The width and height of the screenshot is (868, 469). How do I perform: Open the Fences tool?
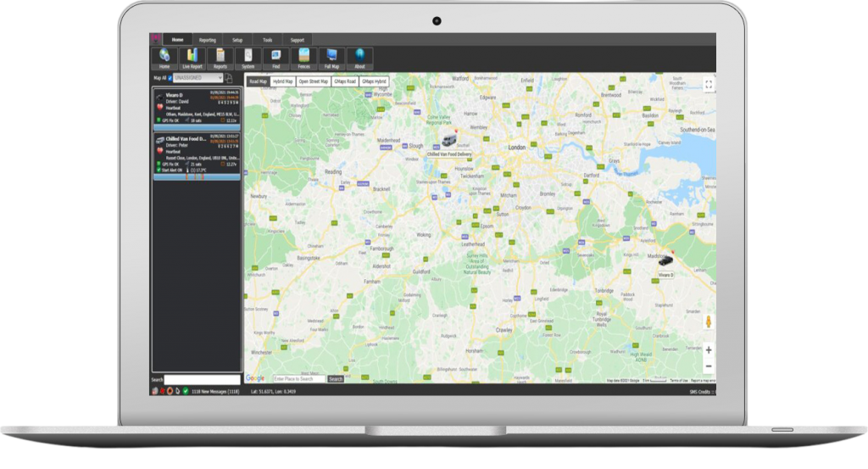click(x=303, y=58)
